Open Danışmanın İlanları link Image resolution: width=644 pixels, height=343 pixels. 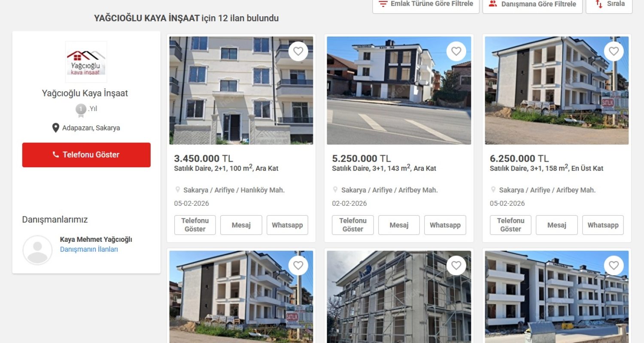[x=89, y=249]
